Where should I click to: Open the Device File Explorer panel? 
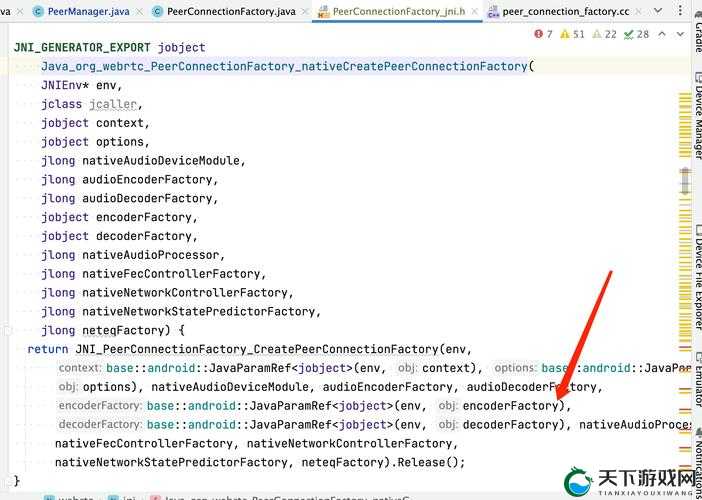pyautogui.click(x=698, y=278)
